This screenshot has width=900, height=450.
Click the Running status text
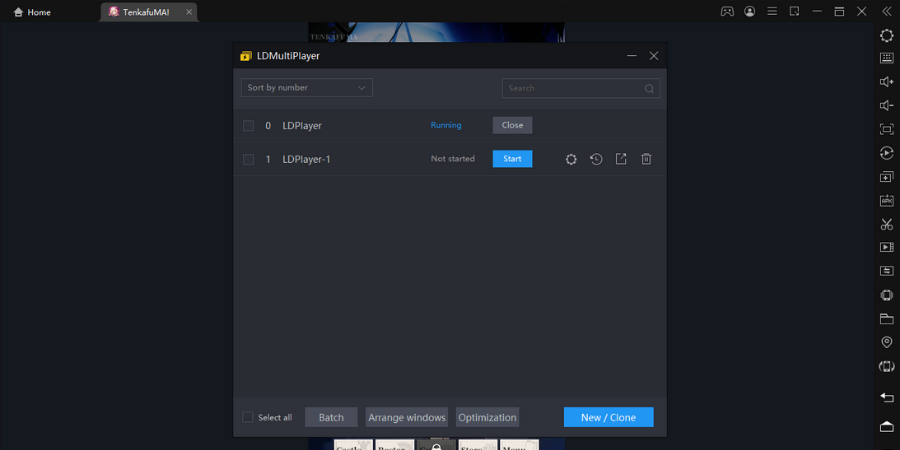pos(446,125)
